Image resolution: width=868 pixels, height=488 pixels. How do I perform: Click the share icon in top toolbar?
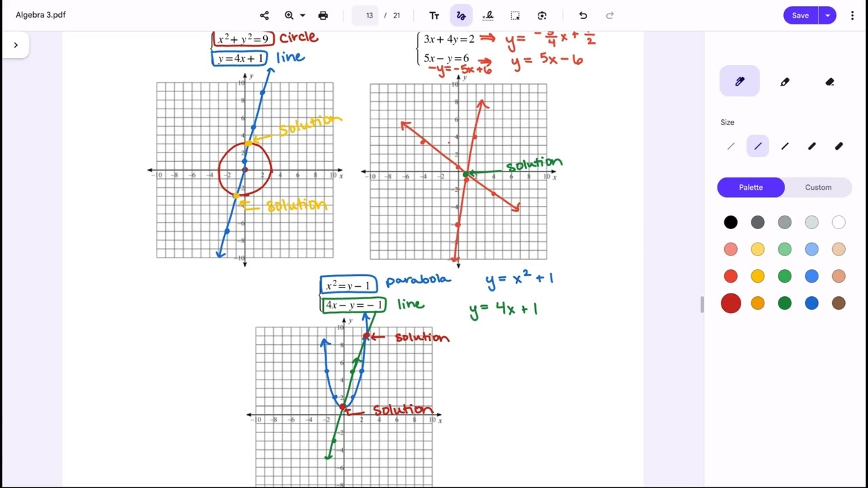[x=264, y=15]
